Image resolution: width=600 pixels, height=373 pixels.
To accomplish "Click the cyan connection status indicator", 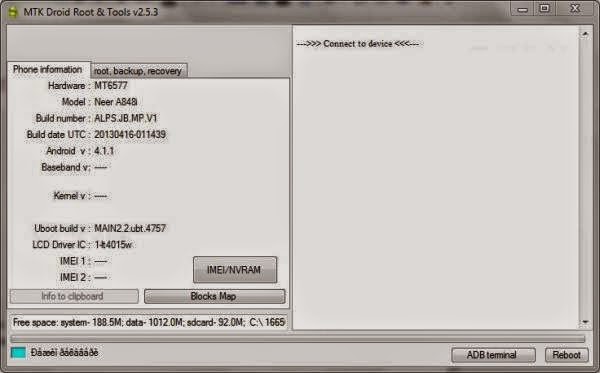I will coord(18,352).
